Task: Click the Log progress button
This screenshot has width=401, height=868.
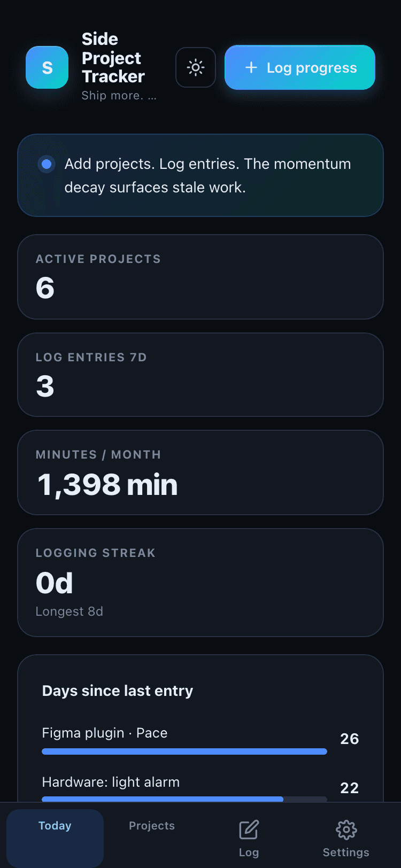Action: click(x=300, y=67)
